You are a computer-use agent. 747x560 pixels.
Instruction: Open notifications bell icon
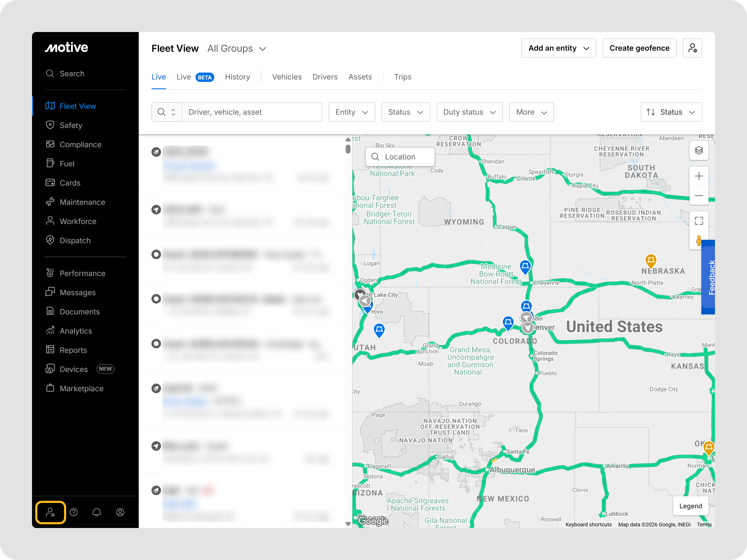coord(97,512)
